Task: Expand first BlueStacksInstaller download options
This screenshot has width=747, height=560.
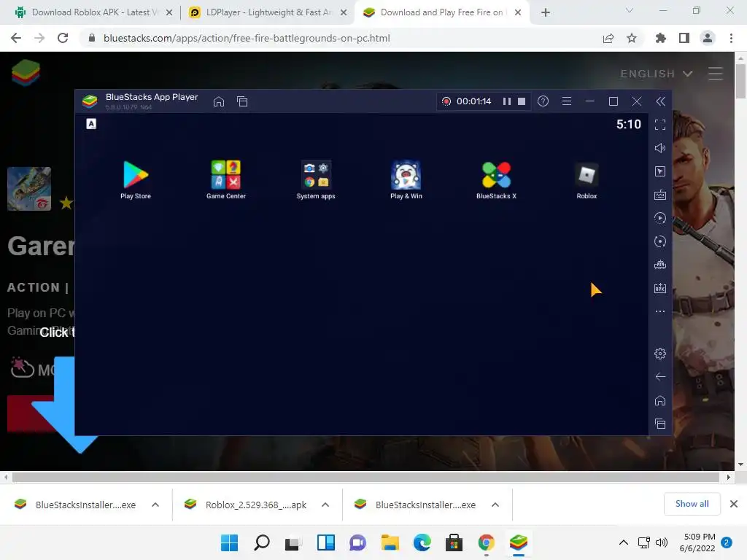Action: [155, 505]
